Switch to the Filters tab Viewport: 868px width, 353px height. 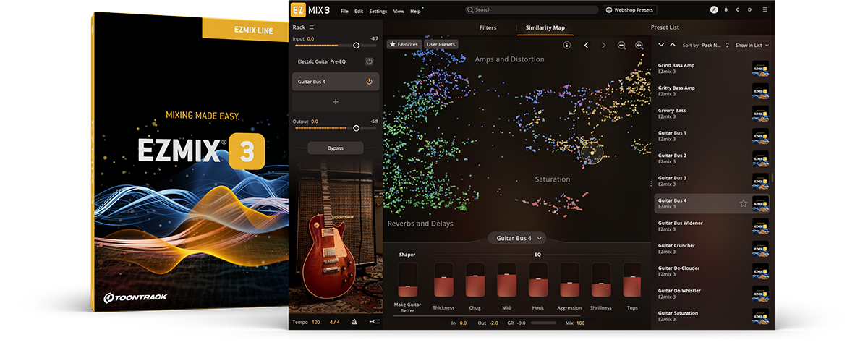click(488, 27)
